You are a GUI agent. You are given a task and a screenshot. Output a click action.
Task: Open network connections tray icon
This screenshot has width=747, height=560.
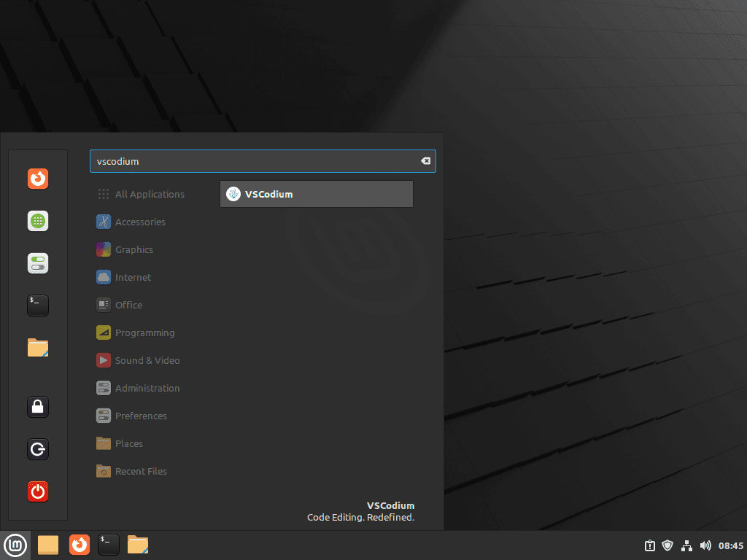(x=686, y=545)
